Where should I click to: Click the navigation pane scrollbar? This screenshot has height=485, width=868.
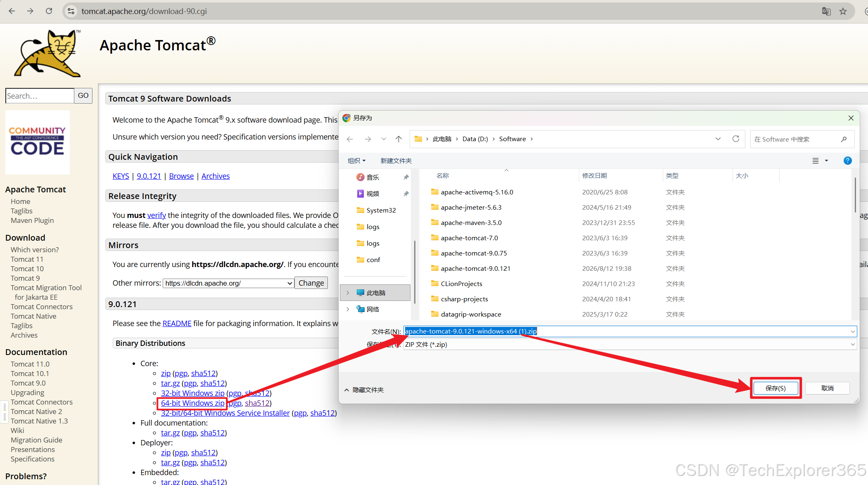(414, 272)
